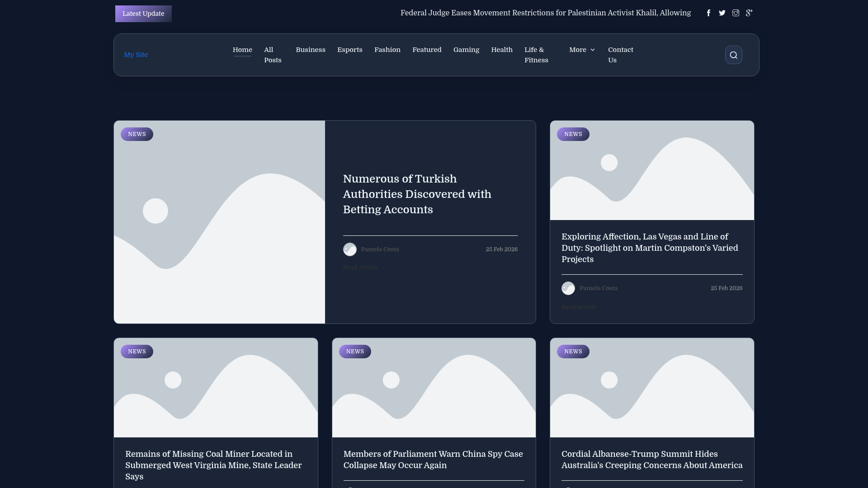Click the search magnifier button
Image resolution: width=868 pixels, height=488 pixels.
click(x=733, y=55)
